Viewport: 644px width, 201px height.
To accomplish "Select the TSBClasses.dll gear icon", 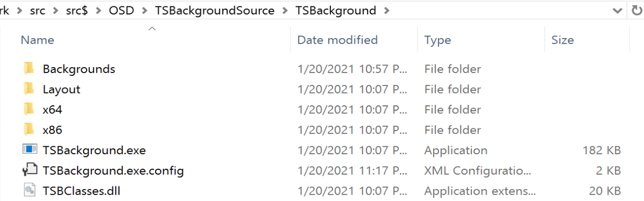I will [x=29, y=190].
